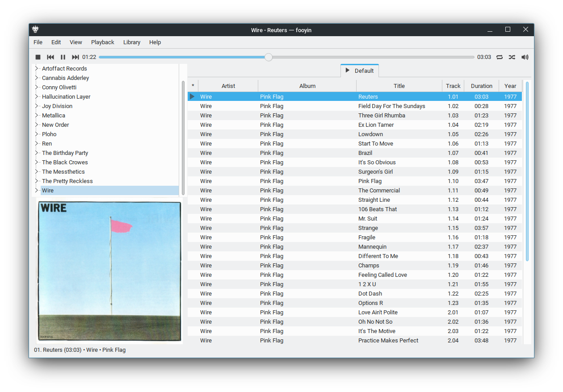563x392 pixels.
Task: Pause the current song
Action: click(x=63, y=57)
